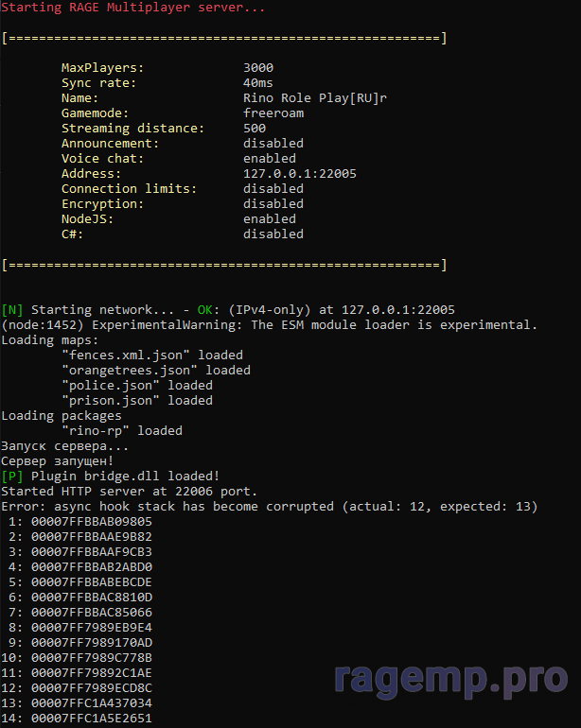Click the ExperimentalWarning ESM module loader line
Viewport: 581px width, 728px height.
(x=270, y=325)
